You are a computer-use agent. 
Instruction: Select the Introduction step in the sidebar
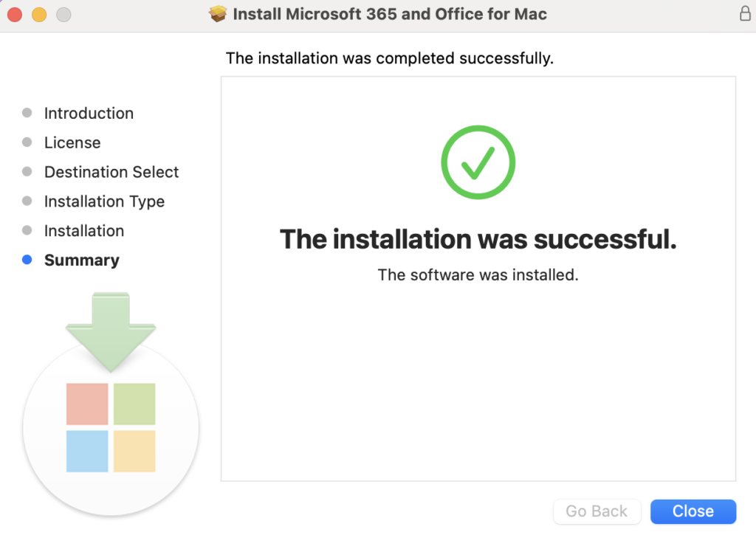[89, 113]
